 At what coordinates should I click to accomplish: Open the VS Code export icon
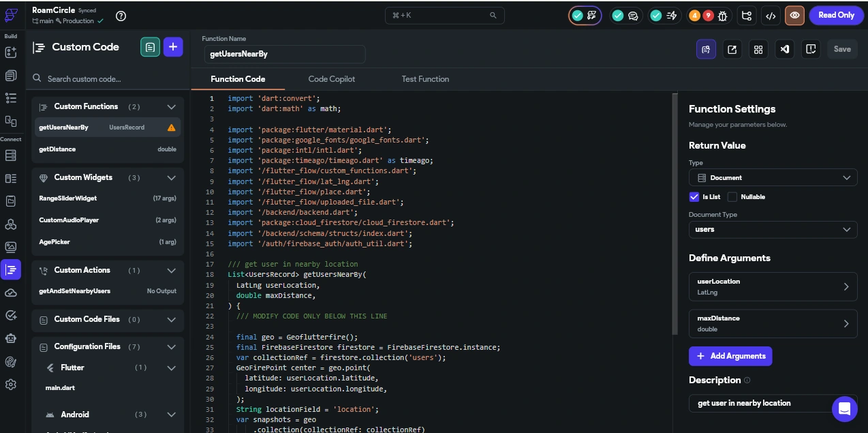pos(785,48)
